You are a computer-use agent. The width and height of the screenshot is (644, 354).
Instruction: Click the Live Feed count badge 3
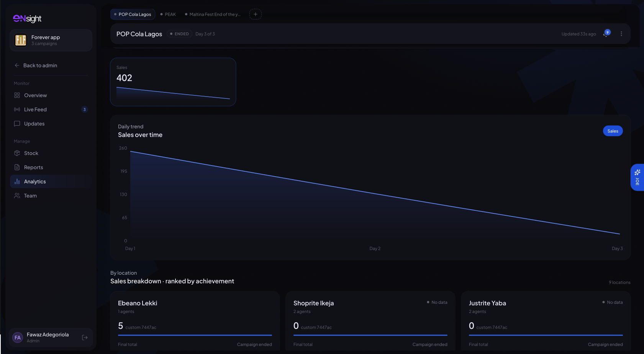[x=85, y=110]
